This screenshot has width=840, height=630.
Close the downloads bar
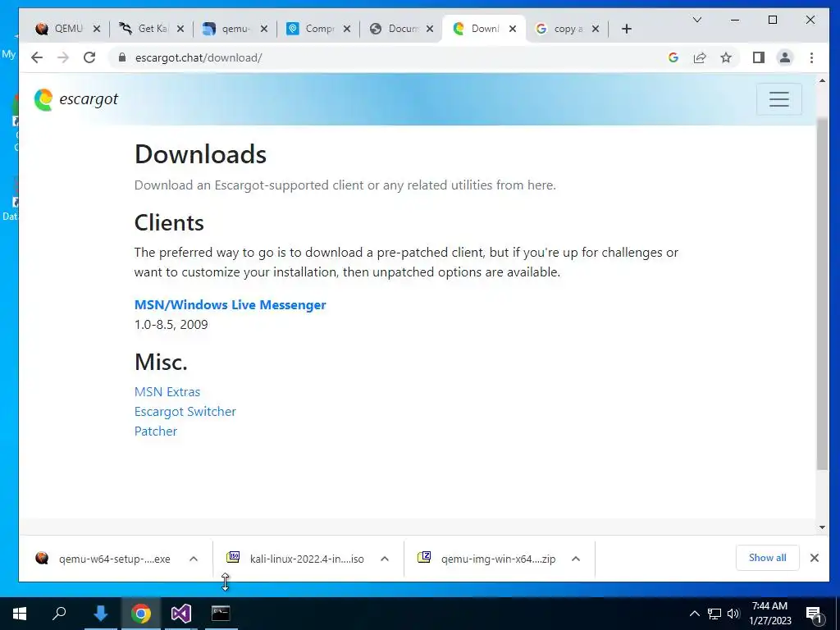click(x=815, y=558)
